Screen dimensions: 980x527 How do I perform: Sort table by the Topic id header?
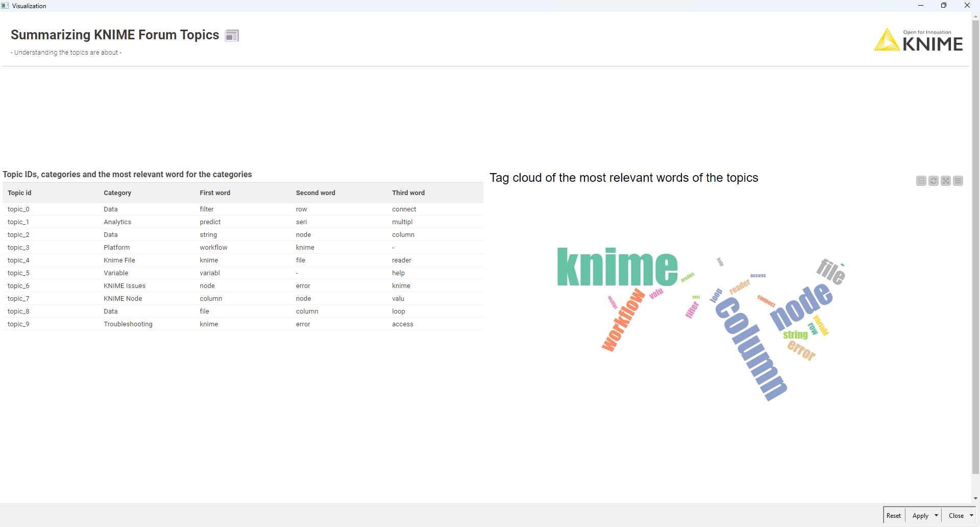point(19,193)
